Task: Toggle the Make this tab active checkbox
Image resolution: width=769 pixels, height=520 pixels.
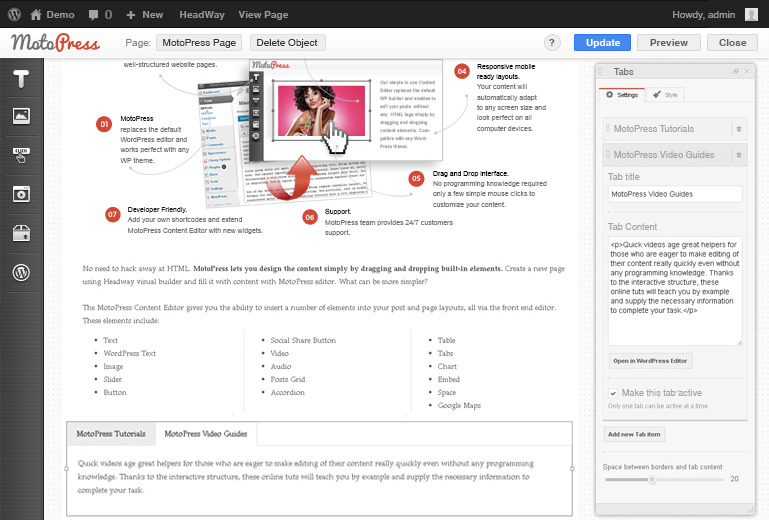Action: (x=613, y=393)
